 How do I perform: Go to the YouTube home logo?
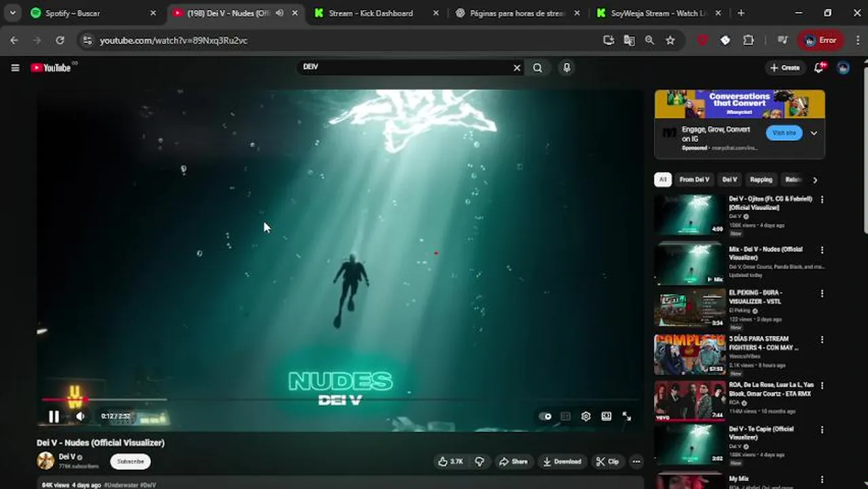51,67
